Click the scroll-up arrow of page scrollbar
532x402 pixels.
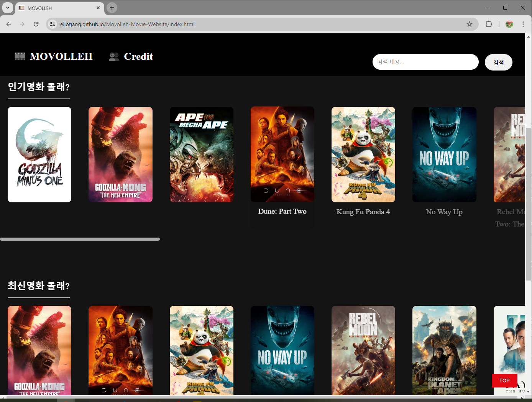pyautogui.click(x=529, y=37)
